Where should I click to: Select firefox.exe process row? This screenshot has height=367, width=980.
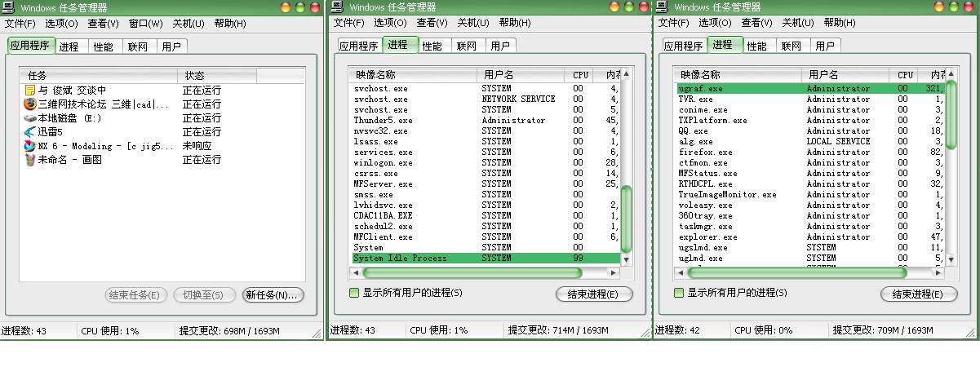click(810, 152)
